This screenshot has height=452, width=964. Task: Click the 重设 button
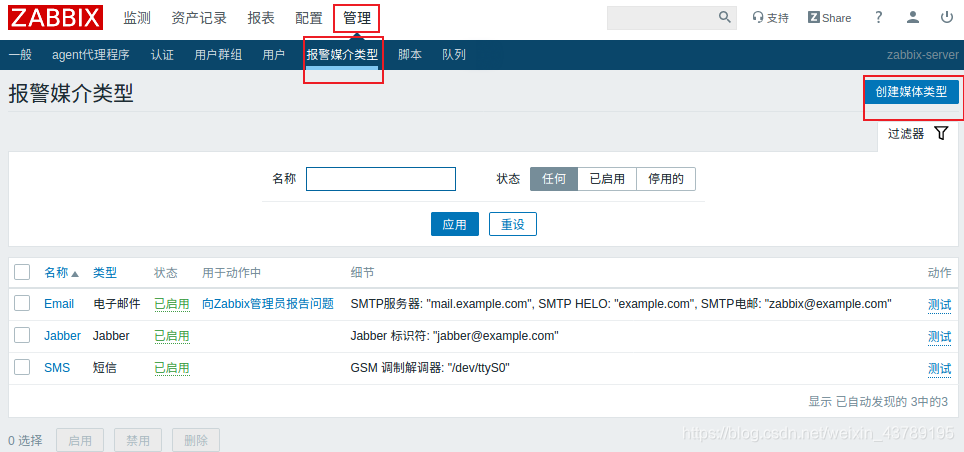(513, 224)
